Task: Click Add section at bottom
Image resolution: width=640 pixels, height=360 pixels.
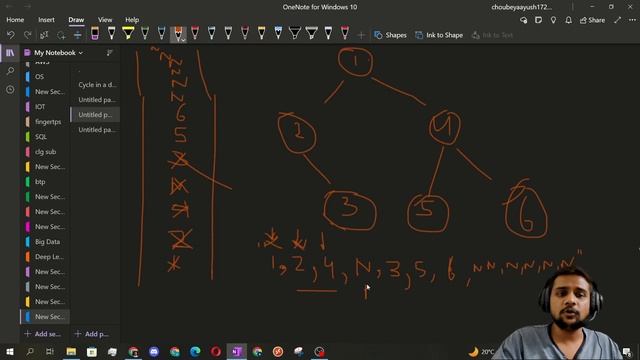Action: pyautogui.click(x=42, y=333)
